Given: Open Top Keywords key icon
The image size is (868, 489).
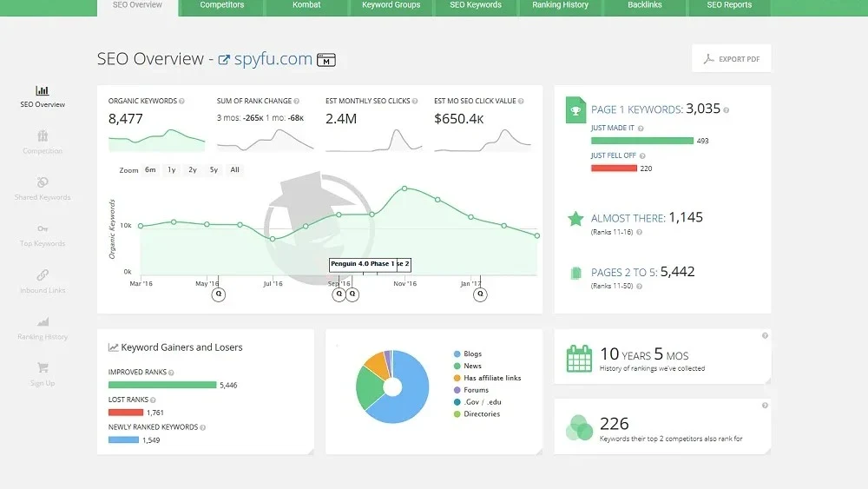Looking at the screenshot, I should click(x=43, y=228).
